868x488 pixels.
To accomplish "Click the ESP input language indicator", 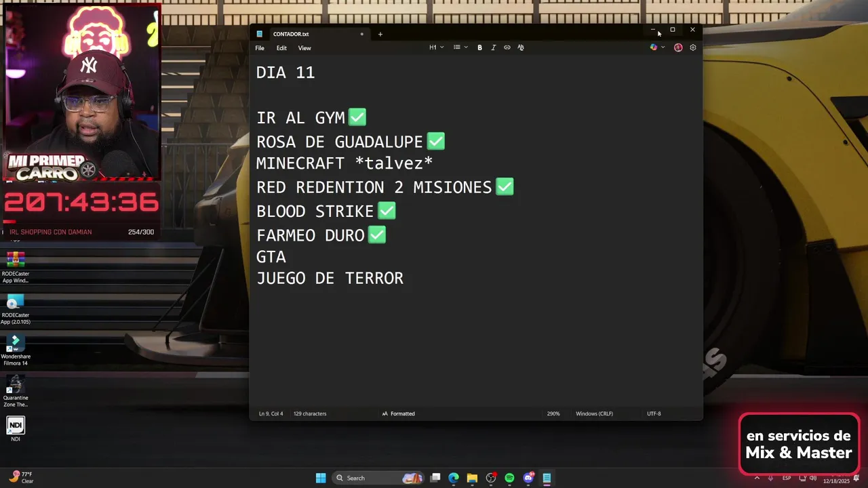I will click(787, 478).
